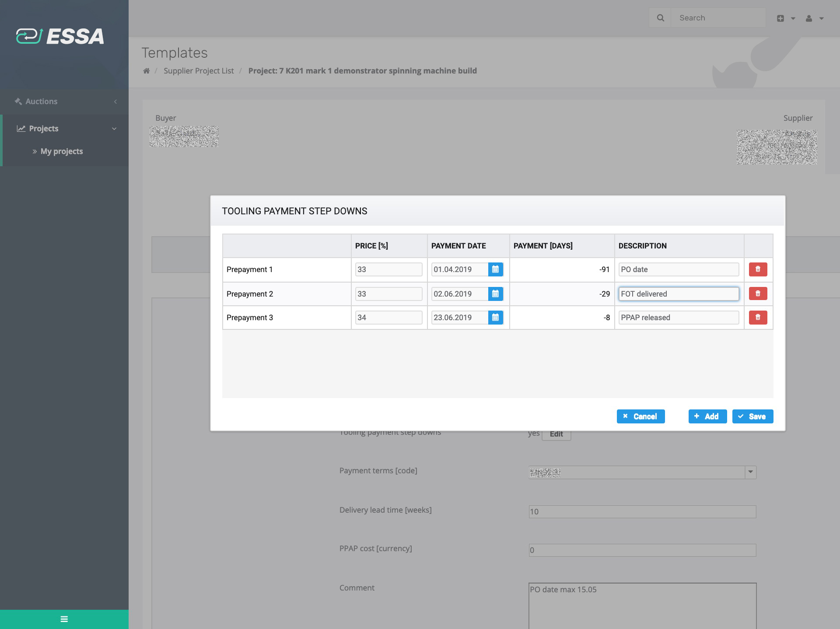Expand the Payment terms code dropdown
The image size is (840, 629).
(750, 472)
